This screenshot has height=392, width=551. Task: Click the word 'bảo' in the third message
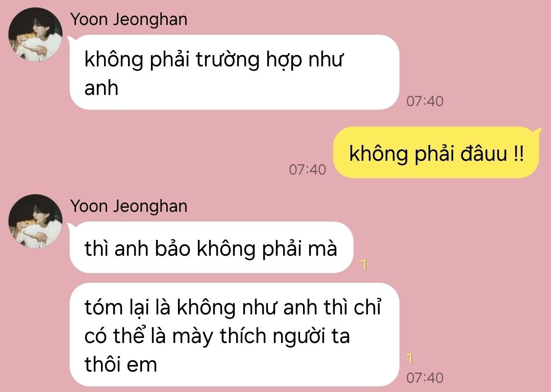(172, 249)
